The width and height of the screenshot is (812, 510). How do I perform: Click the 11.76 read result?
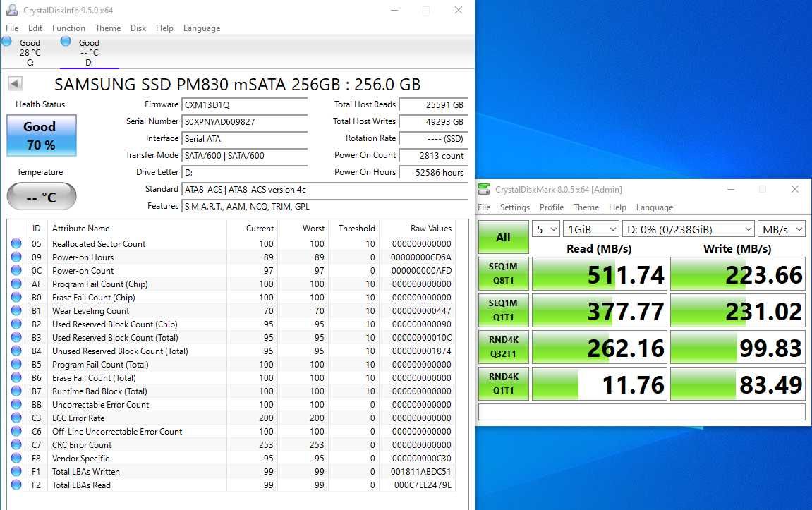point(600,384)
